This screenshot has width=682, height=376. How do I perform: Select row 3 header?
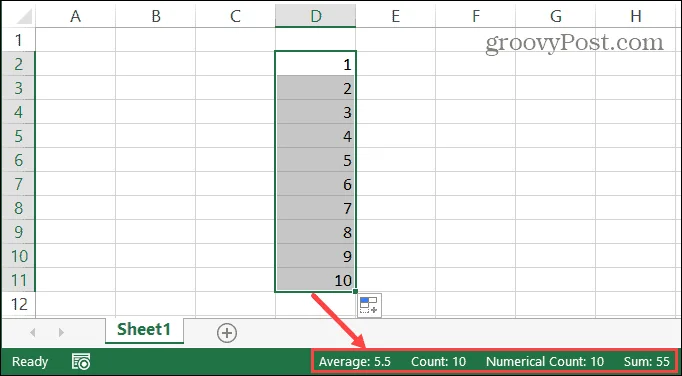[18, 88]
